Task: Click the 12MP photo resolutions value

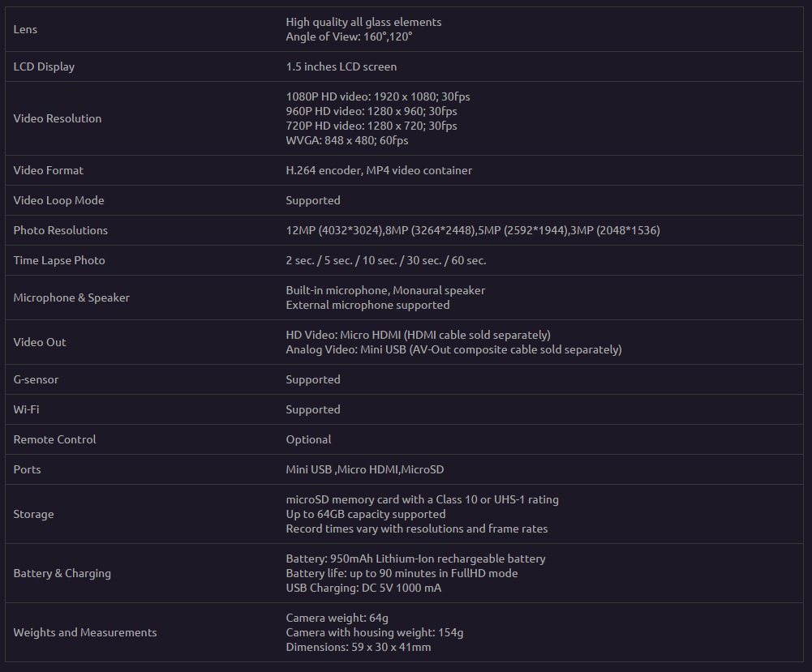Action: [x=472, y=230]
